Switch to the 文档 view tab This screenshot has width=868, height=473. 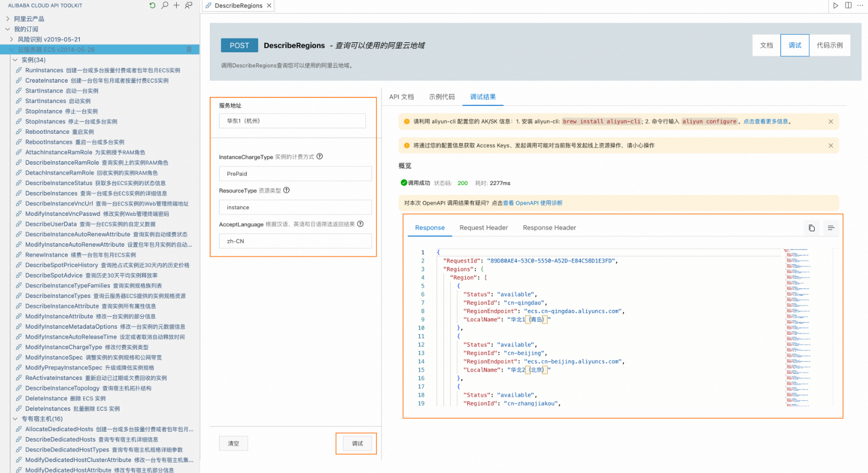pyautogui.click(x=767, y=45)
